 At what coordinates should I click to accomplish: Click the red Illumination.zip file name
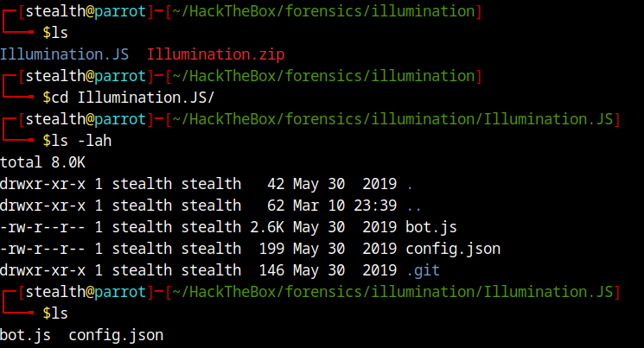click(x=215, y=54)
